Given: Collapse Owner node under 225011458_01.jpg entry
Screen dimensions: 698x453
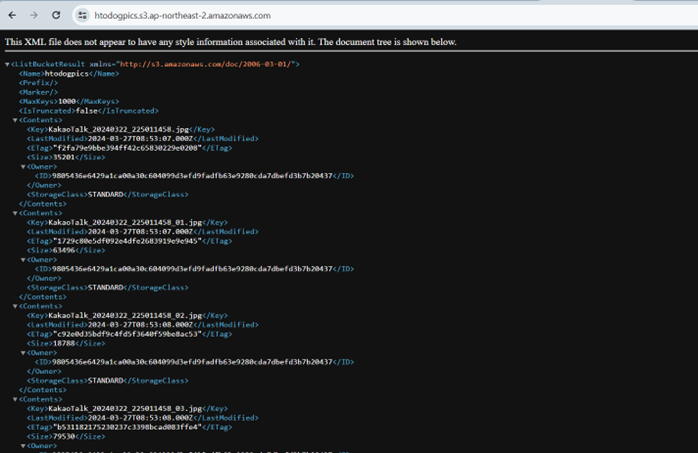Looking at the screenshot, I should click(23, 260).
